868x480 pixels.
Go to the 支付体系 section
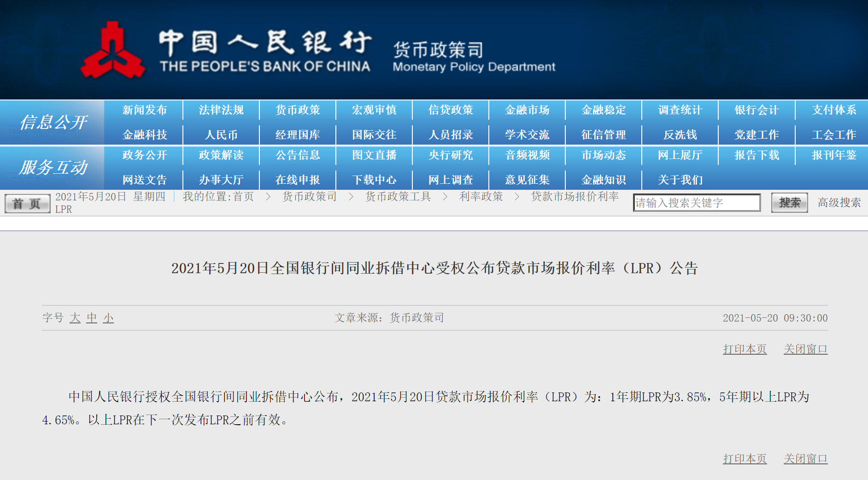[834, 110]
